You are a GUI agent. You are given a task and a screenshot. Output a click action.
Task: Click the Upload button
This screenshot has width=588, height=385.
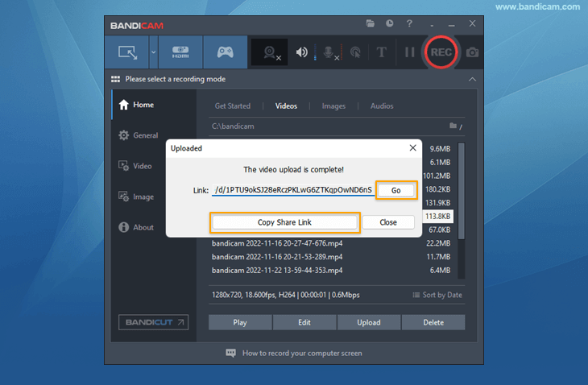click(369, 322)
